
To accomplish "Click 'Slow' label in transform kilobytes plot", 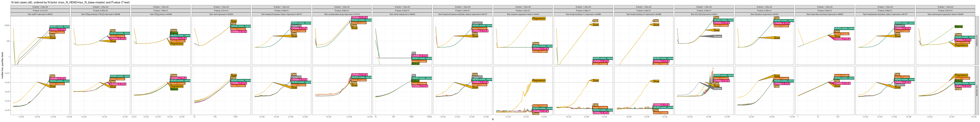I will (x=776, y=38).
